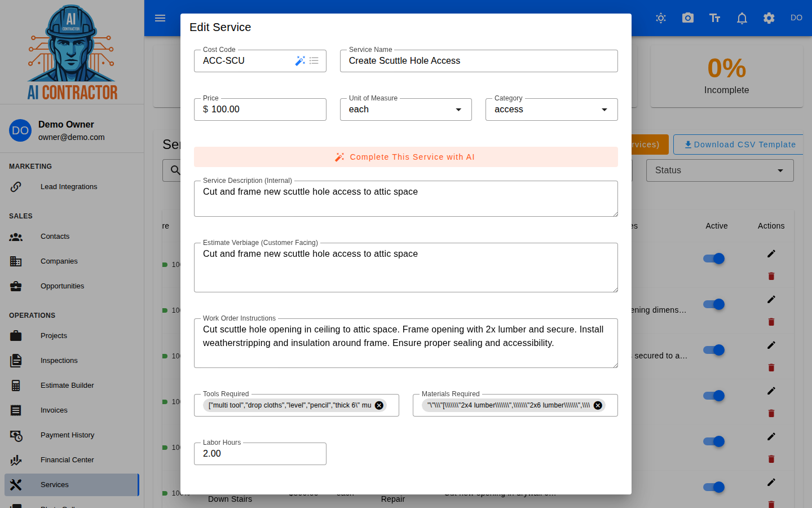Open the notifications bell
Image resolution: width=812 pixels, height=508 pixels.
click(x=742, y=18)
